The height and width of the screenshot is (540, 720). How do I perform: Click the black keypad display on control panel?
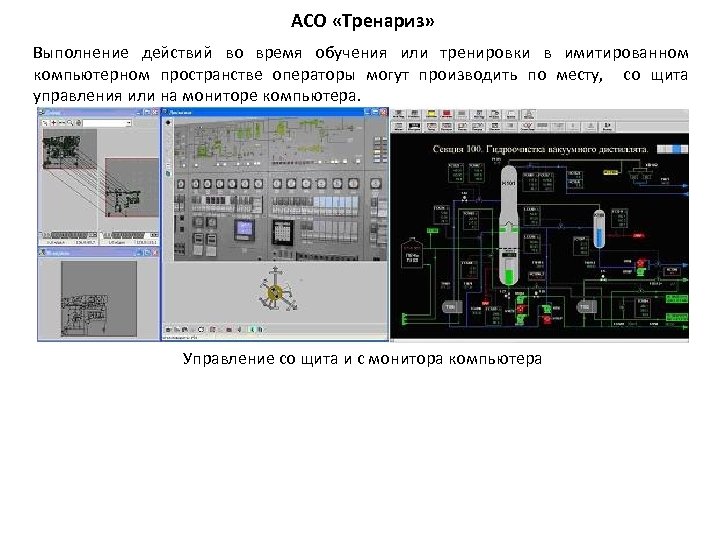(283, 232)
